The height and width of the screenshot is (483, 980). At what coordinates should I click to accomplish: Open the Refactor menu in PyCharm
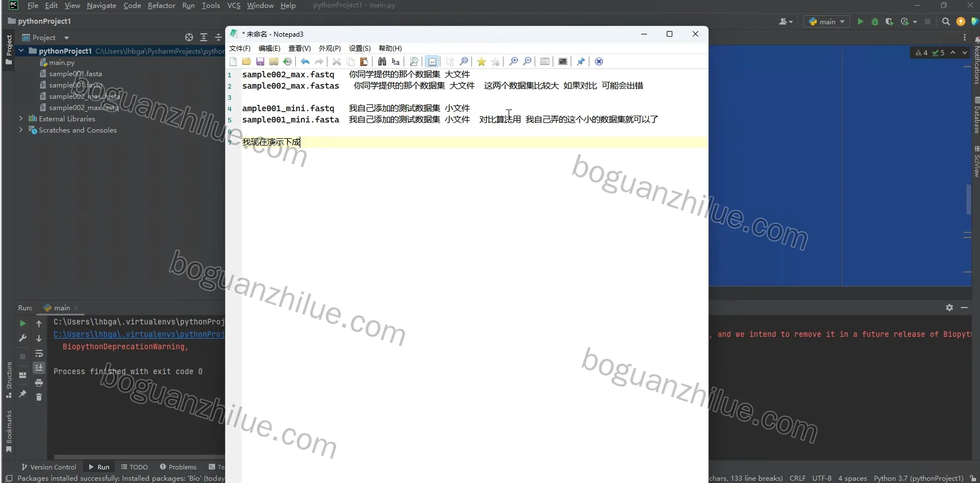click(x=161, y=6)
